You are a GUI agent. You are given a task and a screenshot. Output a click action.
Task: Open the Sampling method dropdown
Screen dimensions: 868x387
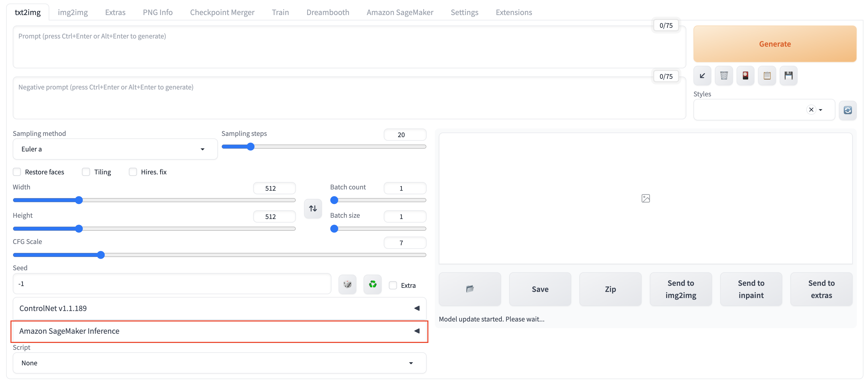pyautogui.click(x=115, y=149)
